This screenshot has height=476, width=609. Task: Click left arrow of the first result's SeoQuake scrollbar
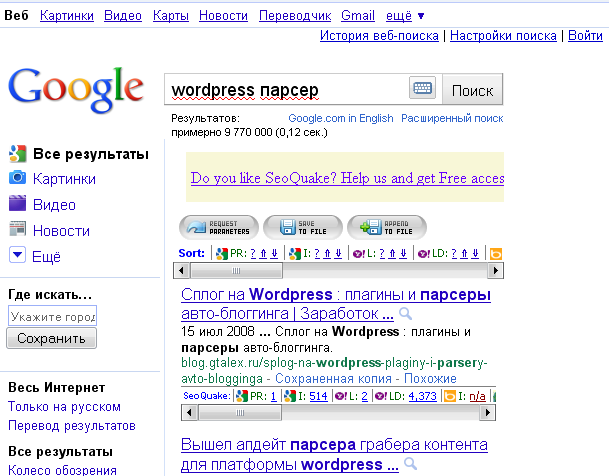pyautogui.click(x=190, y=412)
